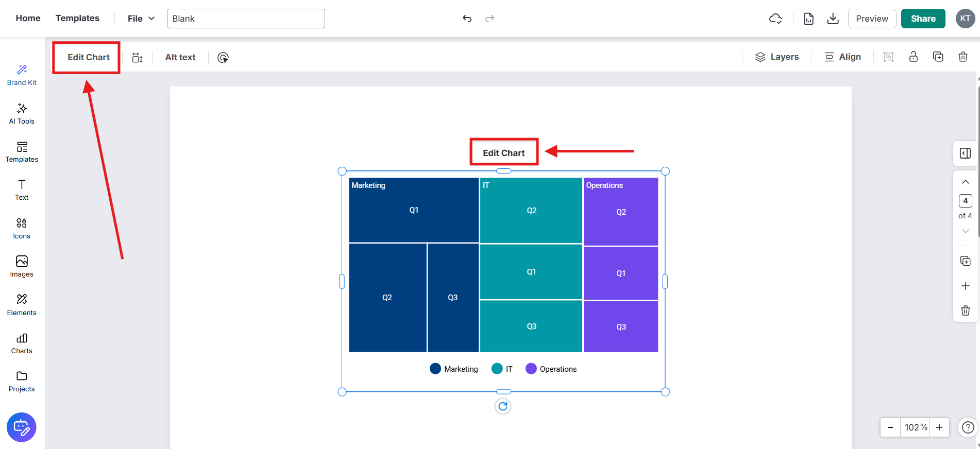This screenshot has height=449, width=980.
Task: Open the AI chat assistant button
Action: tap(22, 427)
